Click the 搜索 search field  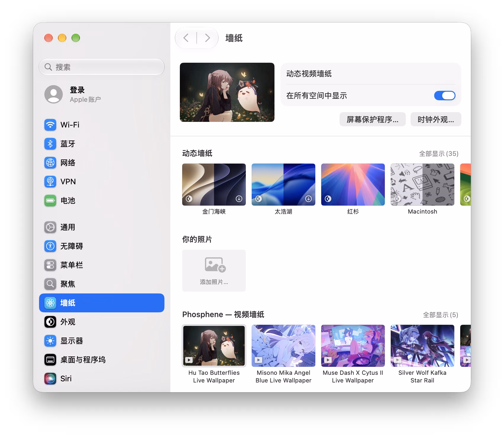coord(101,67)
